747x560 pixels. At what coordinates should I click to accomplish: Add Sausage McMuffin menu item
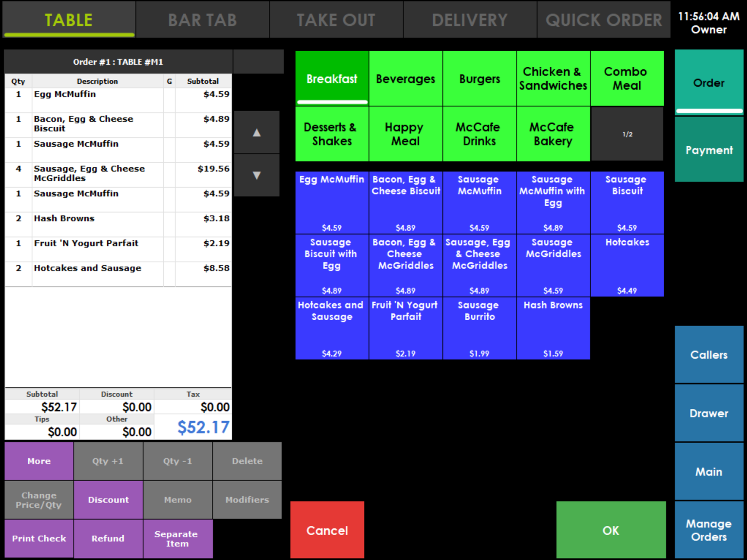(479, 202)
